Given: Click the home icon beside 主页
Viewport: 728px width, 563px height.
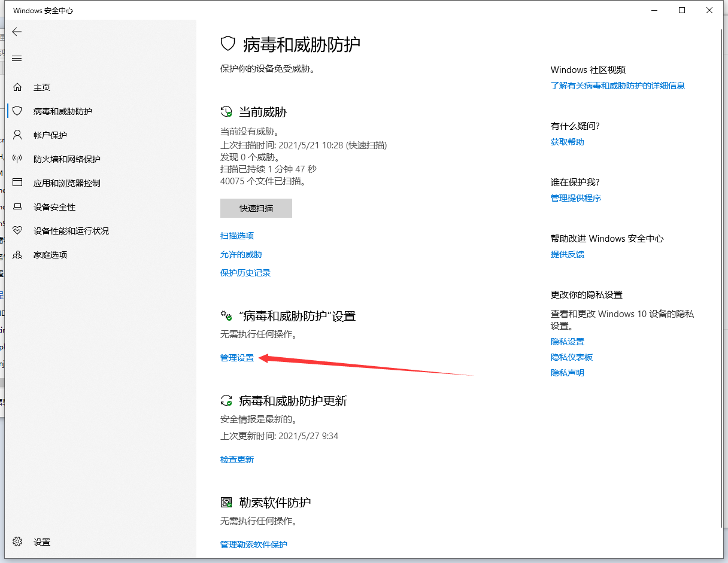Looking at the screenshot, I should [17, 87].
